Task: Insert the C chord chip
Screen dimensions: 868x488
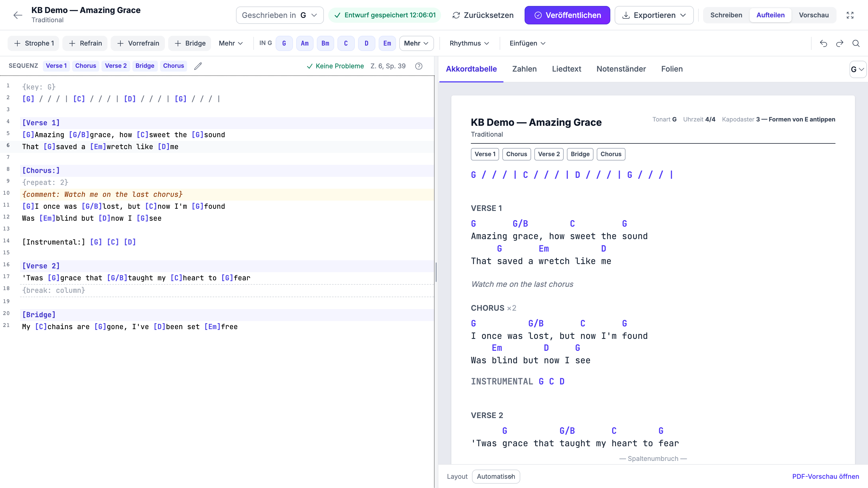Action: tap(346, 43)
